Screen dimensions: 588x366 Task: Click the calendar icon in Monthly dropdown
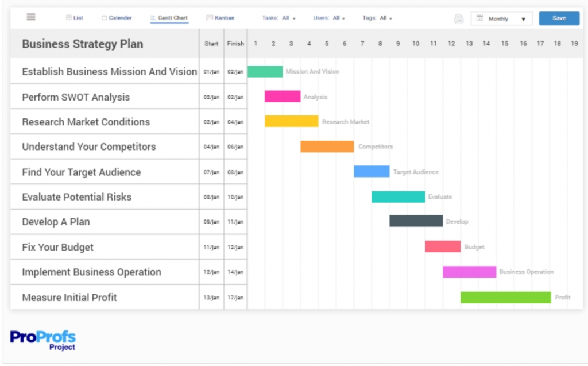pyautogui.click(x=479, y=18)
